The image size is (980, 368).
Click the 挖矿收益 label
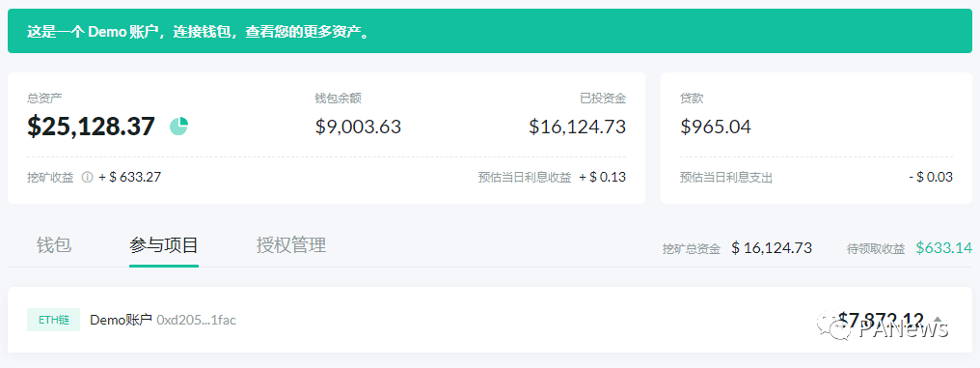tap(50, 177)
